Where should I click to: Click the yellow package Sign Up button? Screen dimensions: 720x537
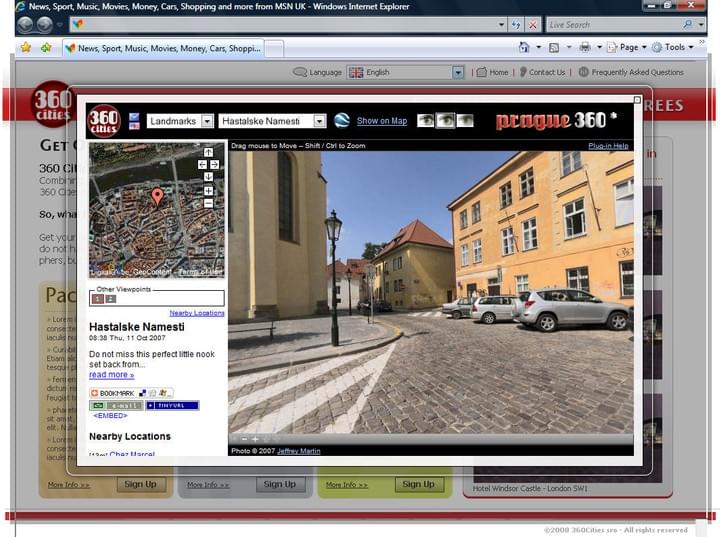[141, 484]
